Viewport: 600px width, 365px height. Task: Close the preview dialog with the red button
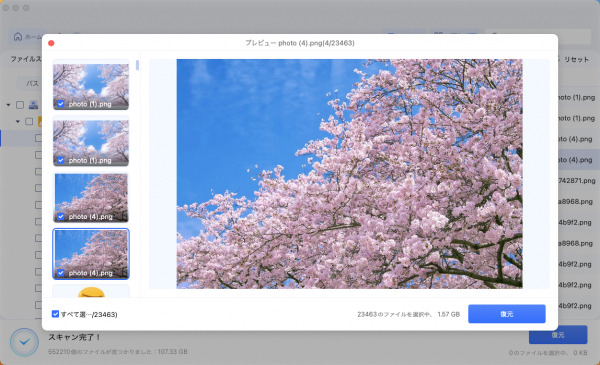click(x=51, y=43)
